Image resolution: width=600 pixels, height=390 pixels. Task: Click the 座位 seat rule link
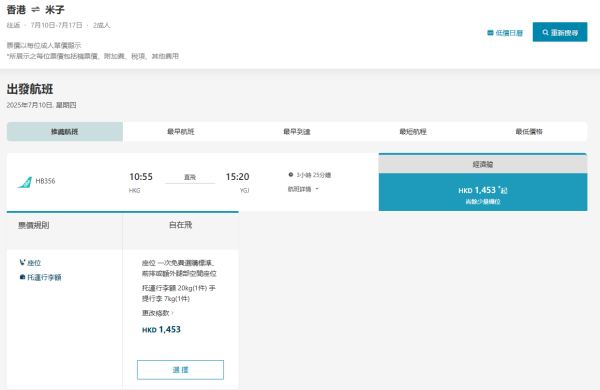(34, 263)
